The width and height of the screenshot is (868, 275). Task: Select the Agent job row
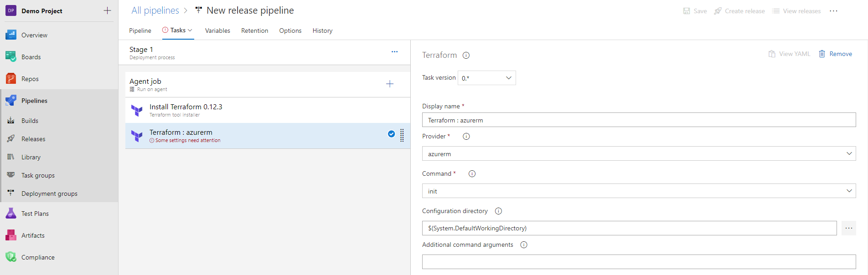tap(268, 84)
